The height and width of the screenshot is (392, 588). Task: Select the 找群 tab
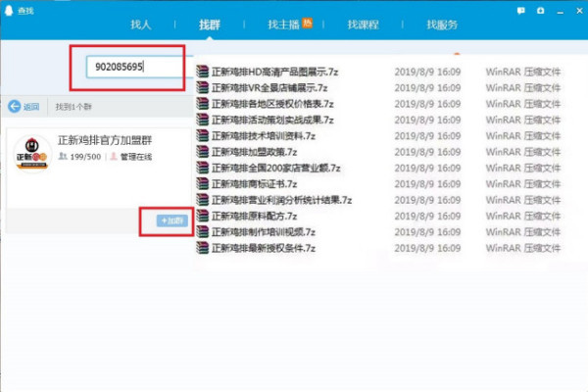click(210, 24)
